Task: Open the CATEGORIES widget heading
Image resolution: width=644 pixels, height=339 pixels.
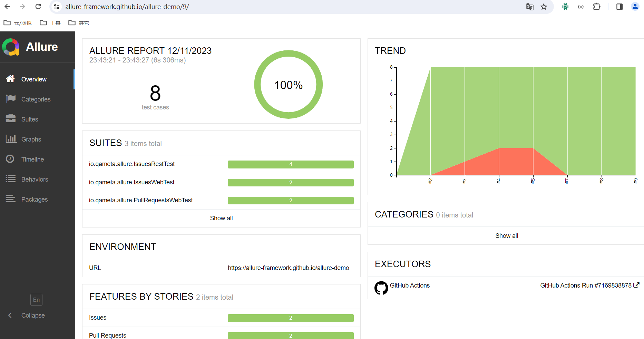Action: (404, 214)
